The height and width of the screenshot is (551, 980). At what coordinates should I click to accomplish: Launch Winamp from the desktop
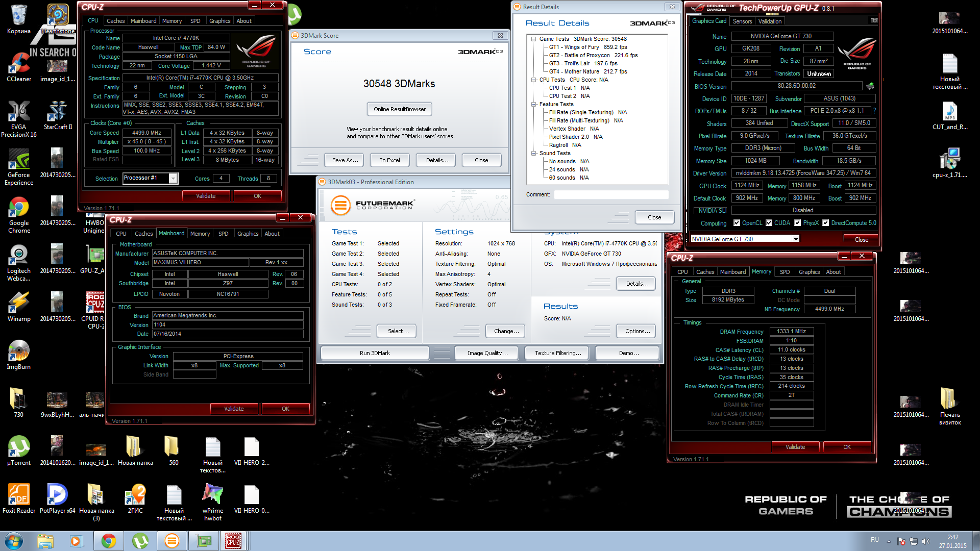click(x=19, y=307)
